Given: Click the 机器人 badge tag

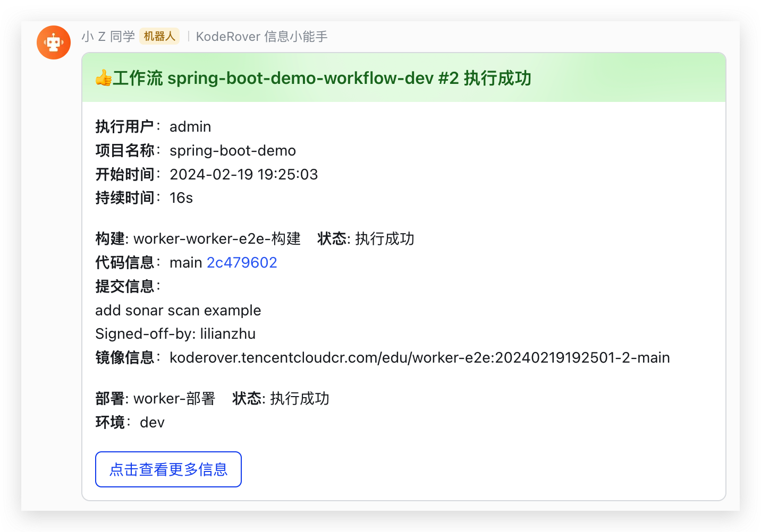Looking at the screenshot, I should pos(159,36).
